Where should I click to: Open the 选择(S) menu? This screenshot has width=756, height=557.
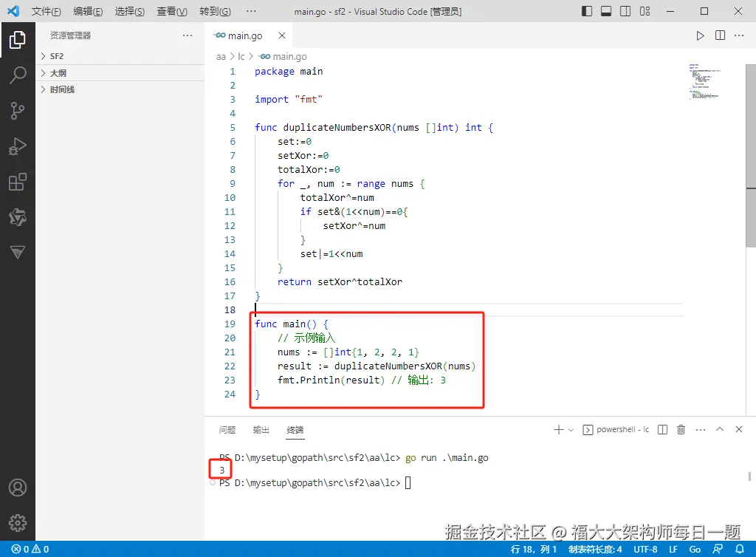(x=130, y=12)
